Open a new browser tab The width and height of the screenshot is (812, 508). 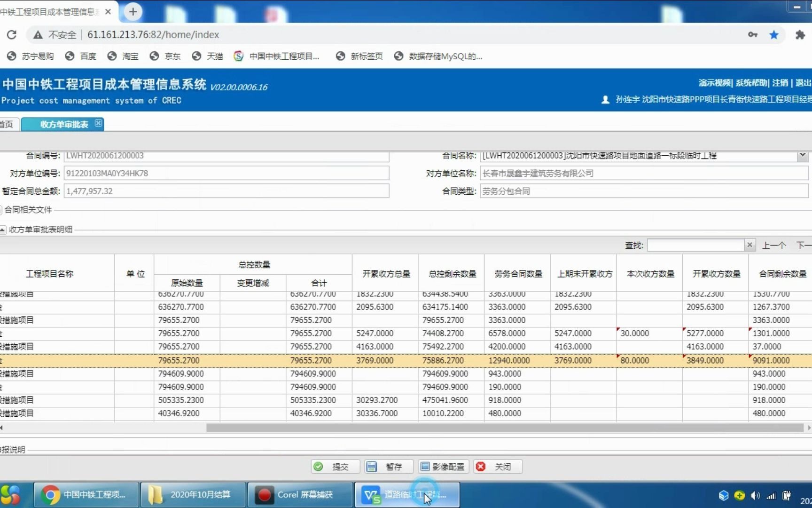(133, 11)
